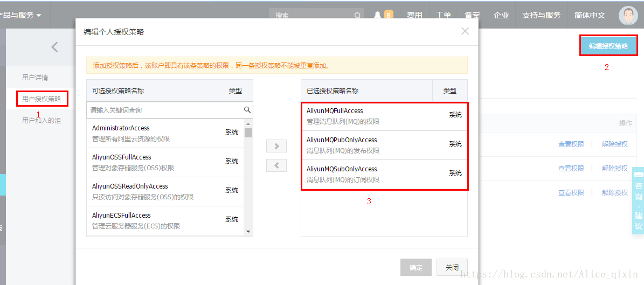Image resolution: width=644 pixels, height=285 pixels.
Task: Open the user avatar menu
Action: [x=628, y=16]
